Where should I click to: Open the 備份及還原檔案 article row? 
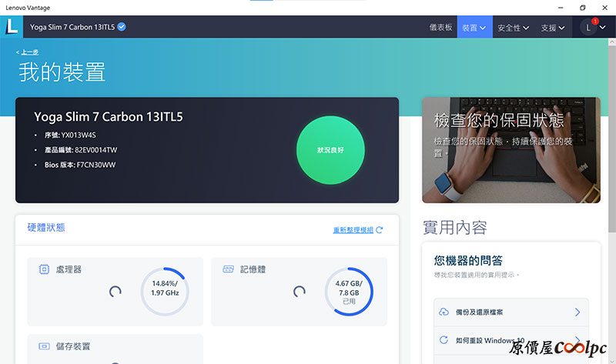coord(511,312)
